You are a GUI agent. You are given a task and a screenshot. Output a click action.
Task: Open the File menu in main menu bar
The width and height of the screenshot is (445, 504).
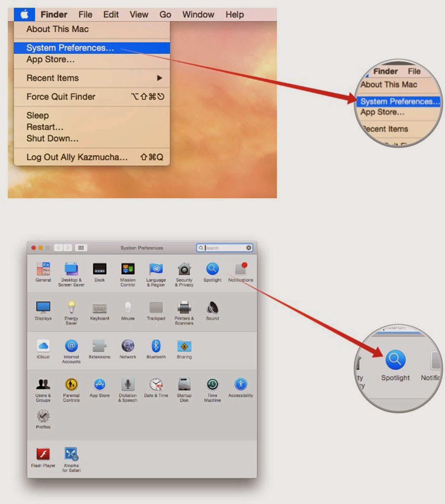point(85,15)
